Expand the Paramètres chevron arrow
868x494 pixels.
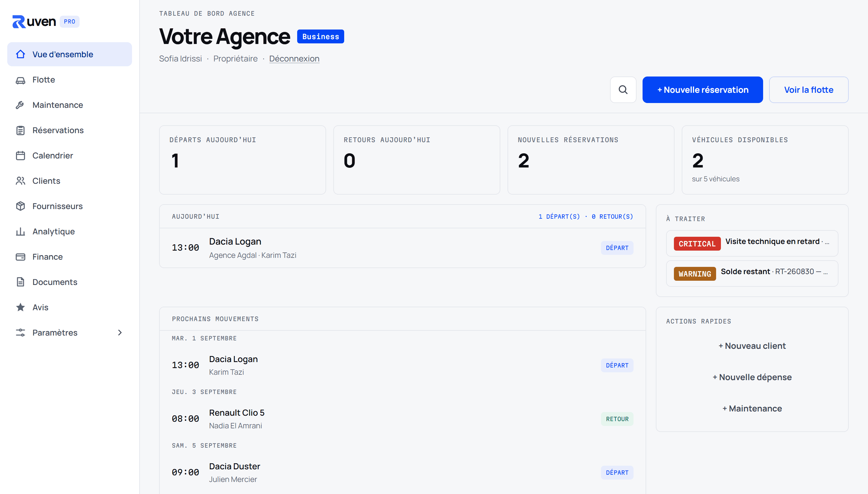click(x=119, y=333)
